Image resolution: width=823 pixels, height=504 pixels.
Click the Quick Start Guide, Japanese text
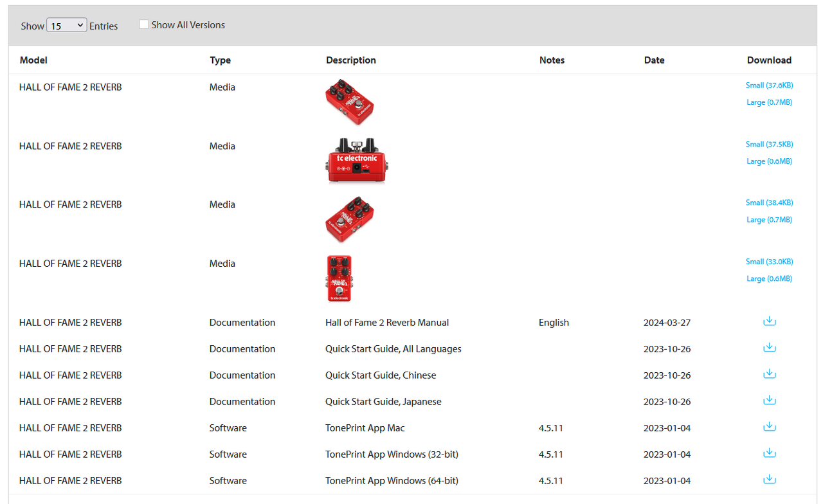click(383, 402)
